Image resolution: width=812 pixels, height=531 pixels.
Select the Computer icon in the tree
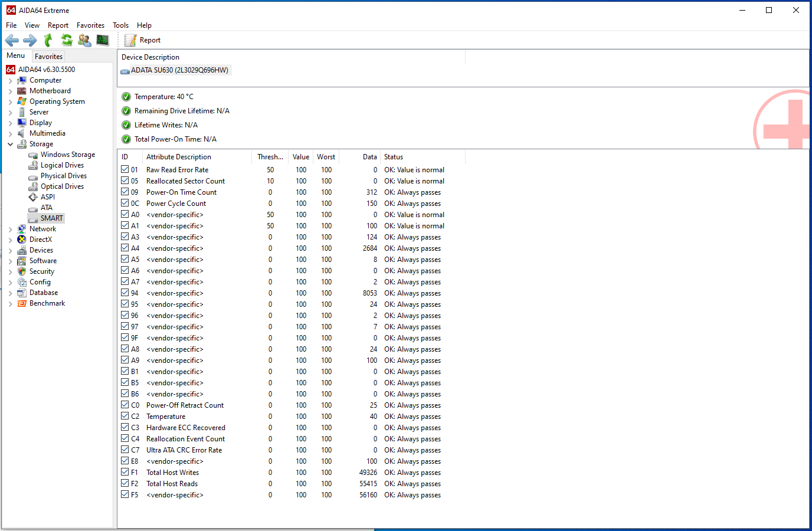(x=22, y=80)
